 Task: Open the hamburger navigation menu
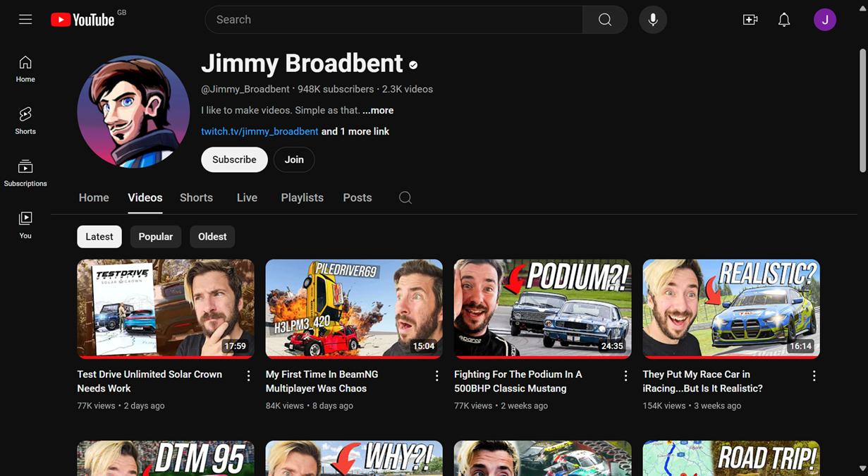(x=25, y=19)
